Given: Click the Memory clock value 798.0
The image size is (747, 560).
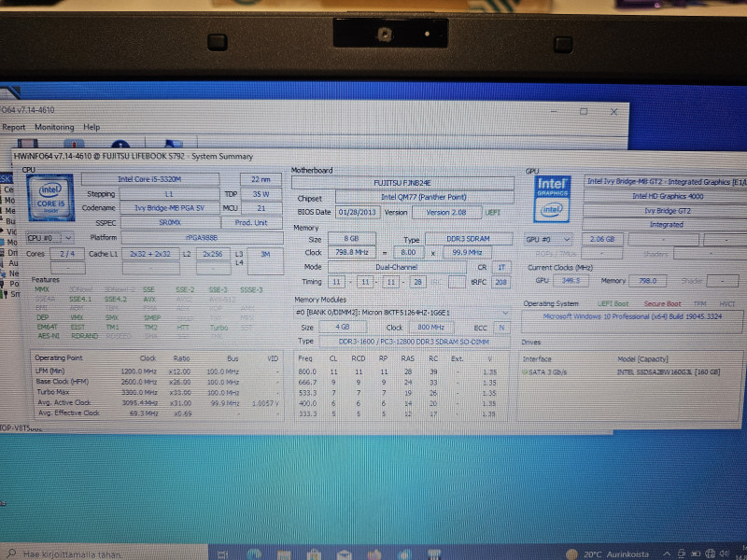Looking at the screenshot, I should pos(648,281).
